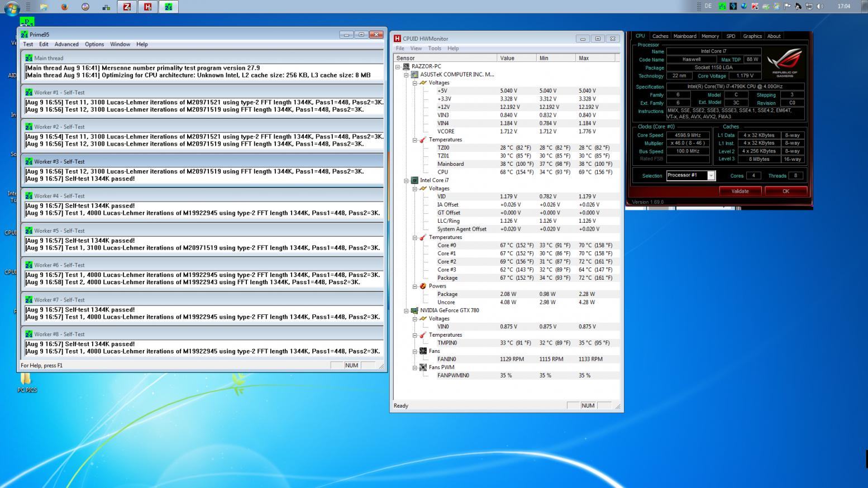Screen dimensions: 868x488
Task: Click the Worker #5 window icon
Action: point(29,231)
